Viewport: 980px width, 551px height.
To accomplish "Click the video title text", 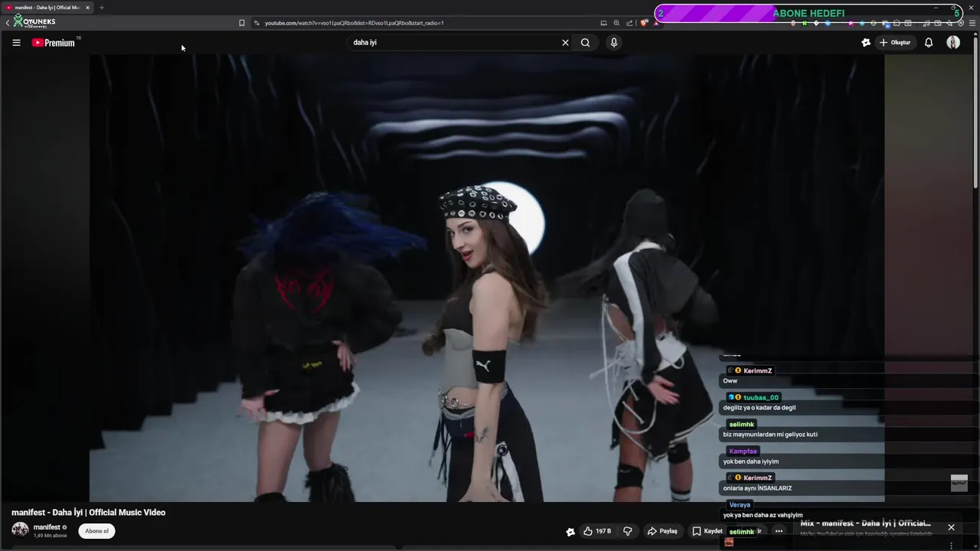I will point(88,513).
